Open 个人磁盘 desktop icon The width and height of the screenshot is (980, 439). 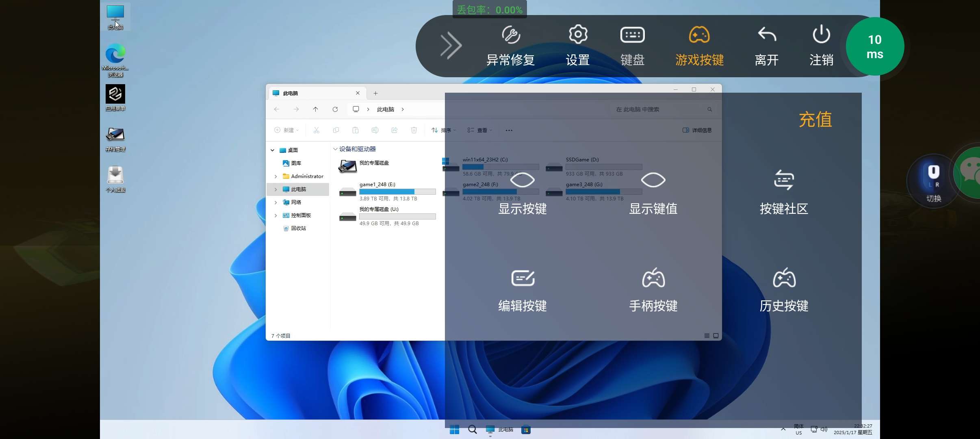(x=115, y=179)
